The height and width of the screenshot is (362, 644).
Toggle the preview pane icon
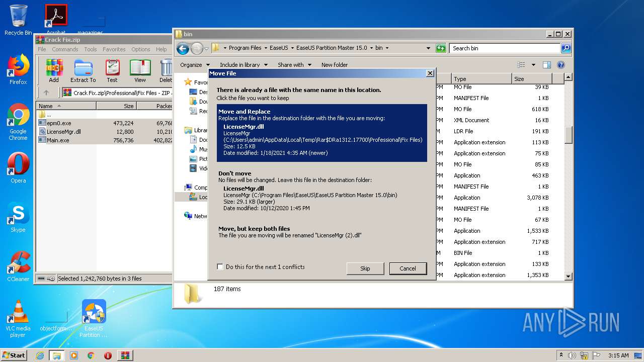point(547,65)
